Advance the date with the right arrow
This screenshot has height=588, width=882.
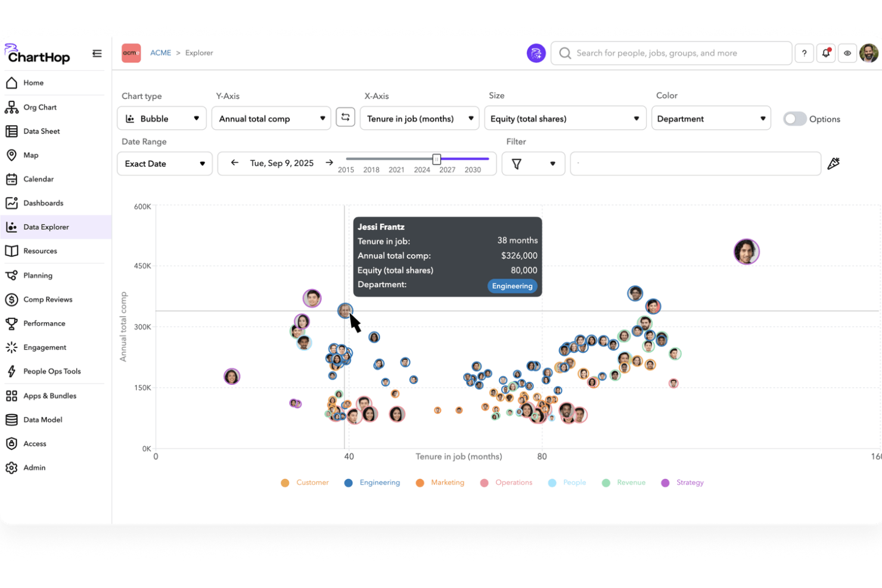(329, 162)
